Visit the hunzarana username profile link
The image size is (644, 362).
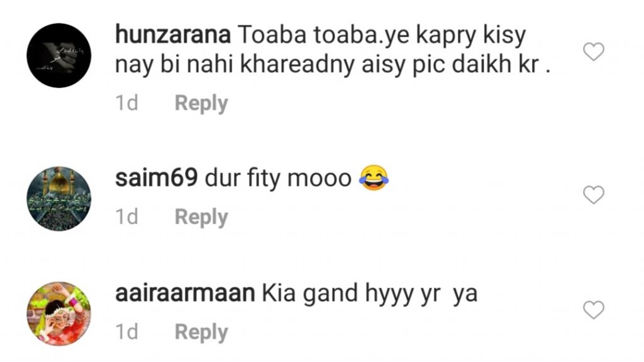coord(172,36)
